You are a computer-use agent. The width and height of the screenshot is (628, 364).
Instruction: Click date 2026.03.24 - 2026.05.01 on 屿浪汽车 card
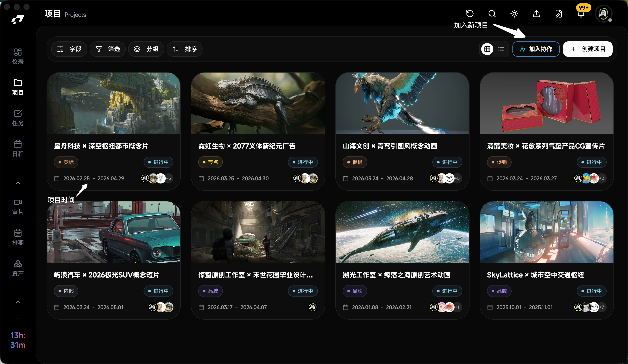pos(93,307)
